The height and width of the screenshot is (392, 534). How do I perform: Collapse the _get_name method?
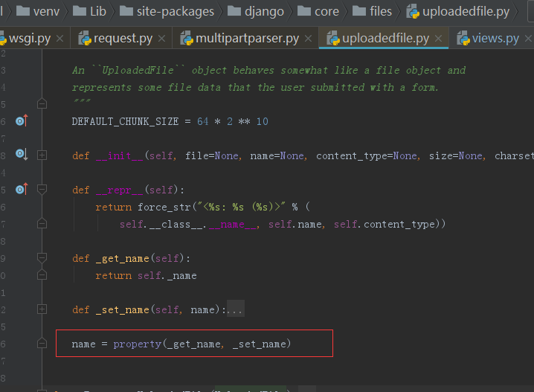point(42,258)
